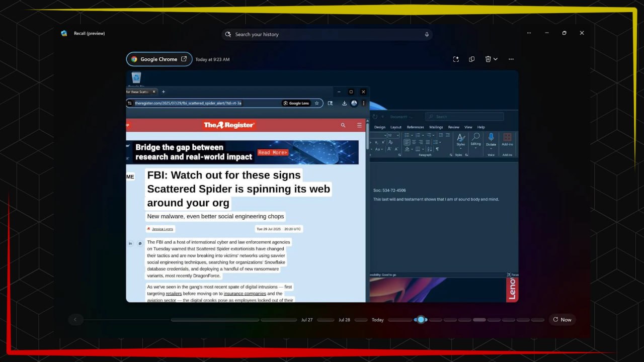Toggle the bookmark star in the address bar
Screen dimensions: 644x362
[317, 103]
